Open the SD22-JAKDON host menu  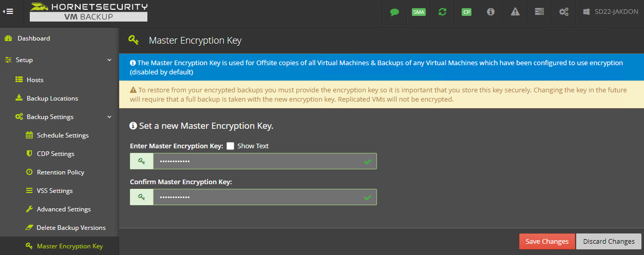pos(609,11)
